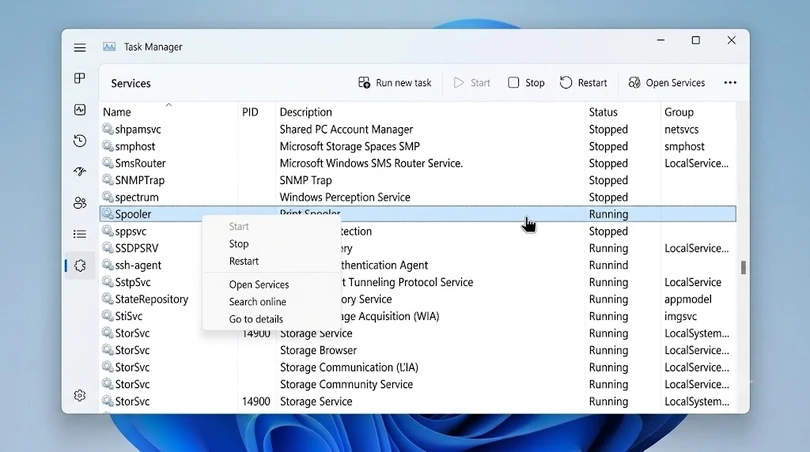Select the SstpSvc service row
Image resolution: width=810 pixels, height=452 pixels.
(x=417, y=283)
